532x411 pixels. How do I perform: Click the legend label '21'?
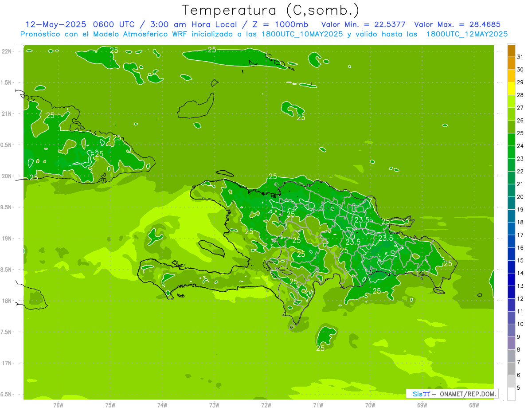pos(520,184)
